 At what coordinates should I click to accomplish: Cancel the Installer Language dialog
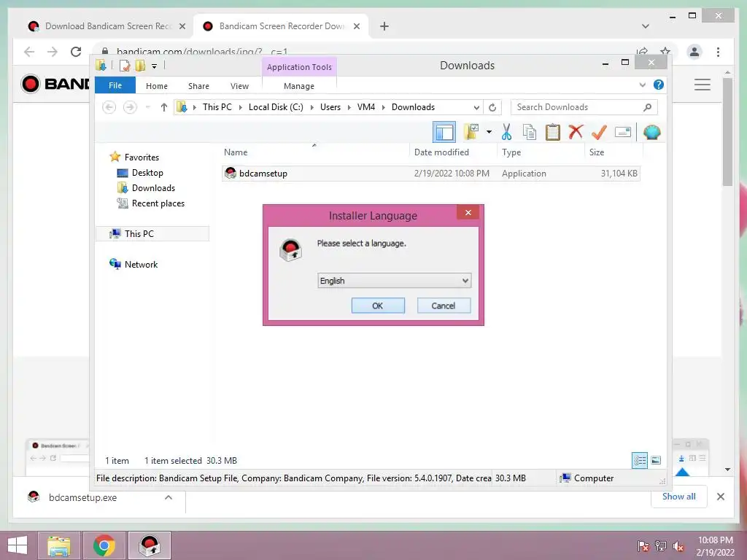(444, 306)
